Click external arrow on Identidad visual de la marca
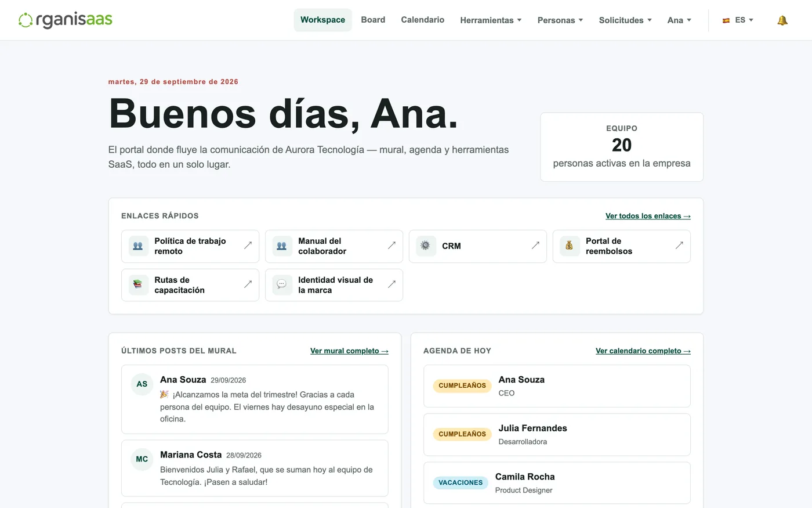 pos(391,284)
